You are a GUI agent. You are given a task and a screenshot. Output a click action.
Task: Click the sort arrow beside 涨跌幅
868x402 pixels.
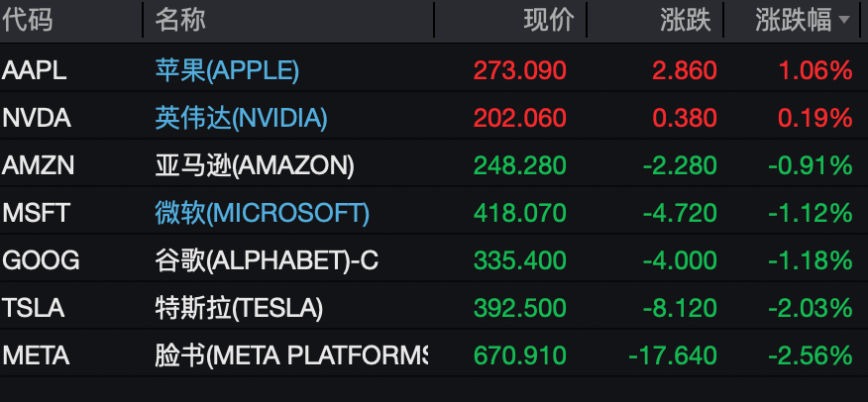tap(844, 20)
